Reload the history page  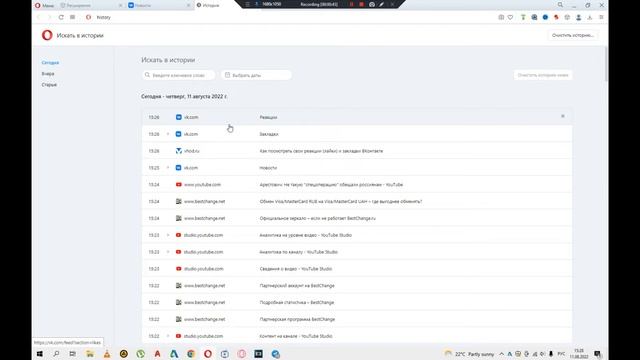(61, 17)
